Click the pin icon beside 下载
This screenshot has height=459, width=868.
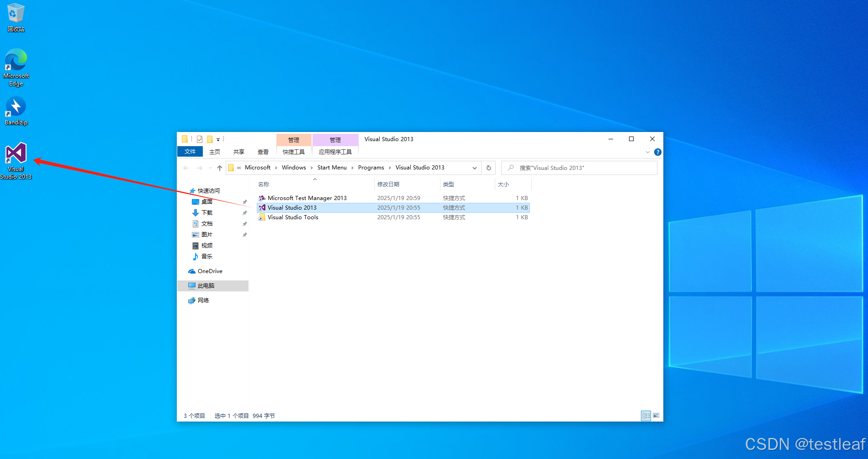[x=245, y=213]
